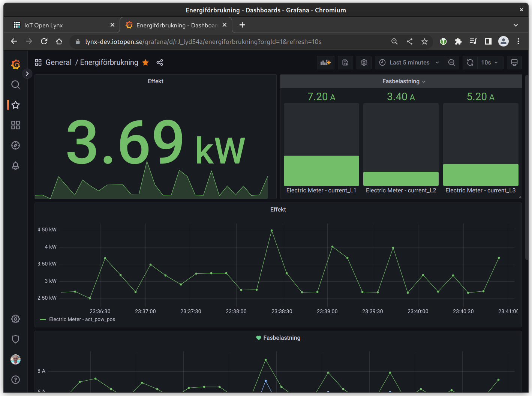Enable TV kiosk mode with the monitor icon
The height and width of the screenshot is (396, 532).
click(514, 62)
